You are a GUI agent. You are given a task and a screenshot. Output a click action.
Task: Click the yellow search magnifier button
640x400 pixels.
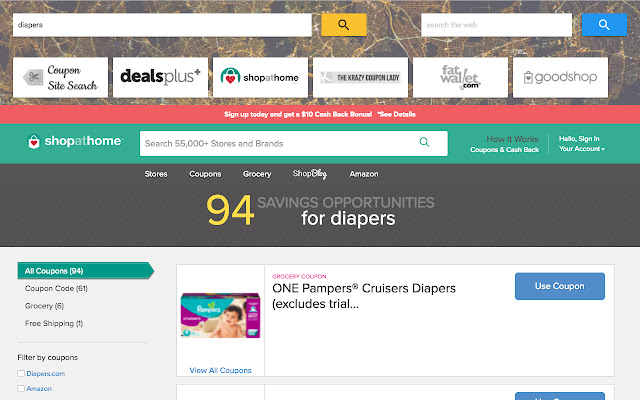tap(344, 25)
